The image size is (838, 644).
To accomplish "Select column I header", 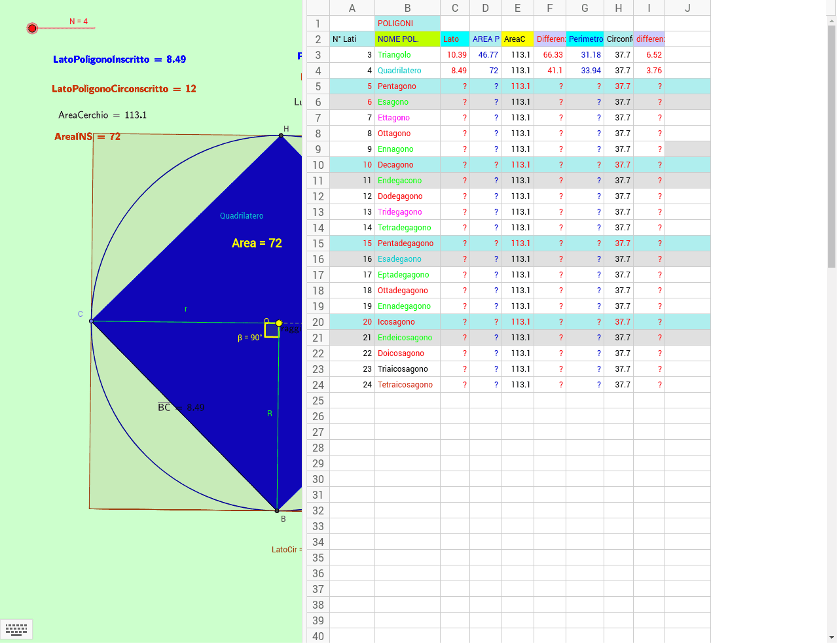I will pos(649,8).
